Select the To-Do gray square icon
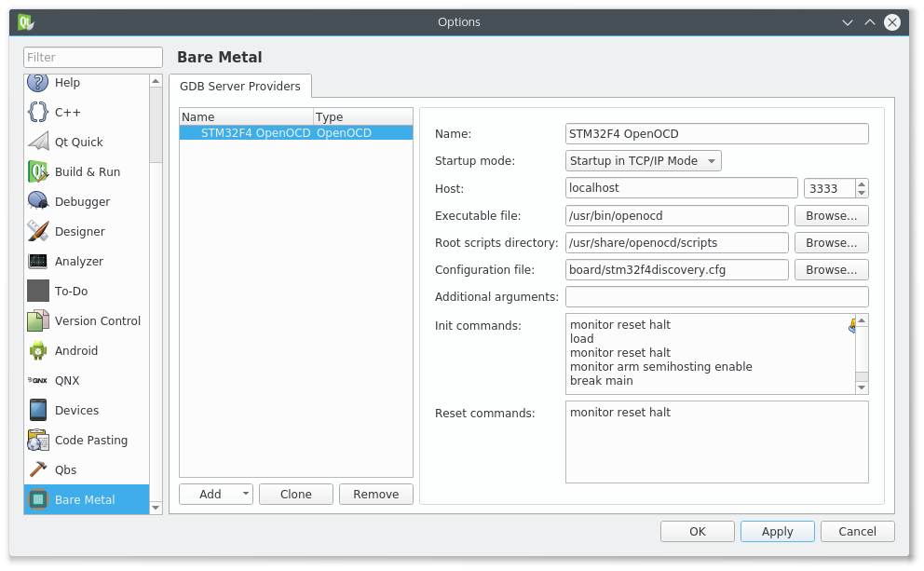The height and width of the screenshot is (571, 924). pos(37,291)
